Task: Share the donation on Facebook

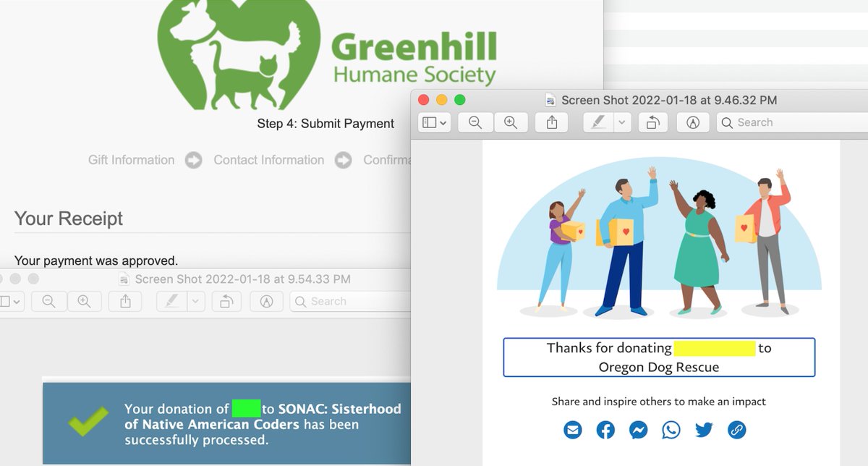Action: click(605, 430)
